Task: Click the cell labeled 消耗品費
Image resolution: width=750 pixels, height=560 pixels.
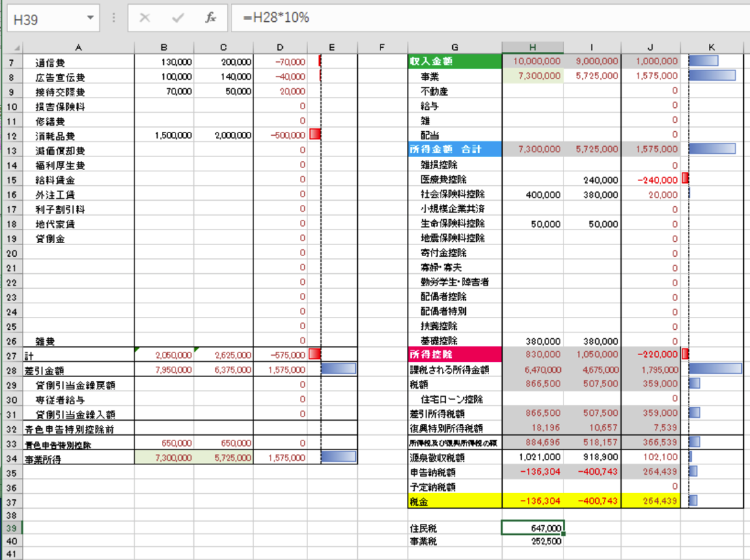Action: tap(79, 136)
